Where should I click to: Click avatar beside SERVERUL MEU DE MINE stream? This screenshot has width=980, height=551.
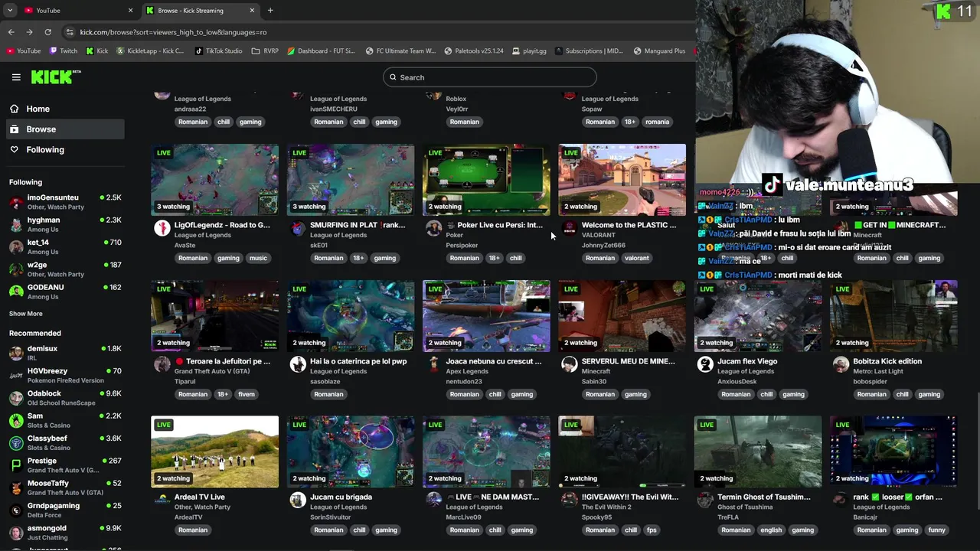click(x=570, y=364)
